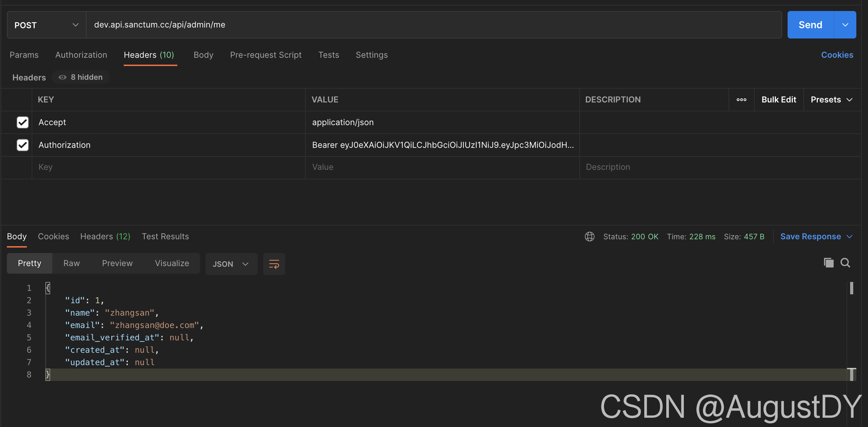Open the Cookies link
Viewport: 868px width, 427px height.
click(837, 55)
